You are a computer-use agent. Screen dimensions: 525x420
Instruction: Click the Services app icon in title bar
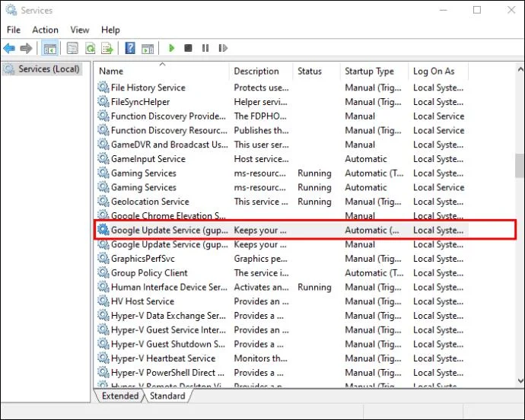11,10
